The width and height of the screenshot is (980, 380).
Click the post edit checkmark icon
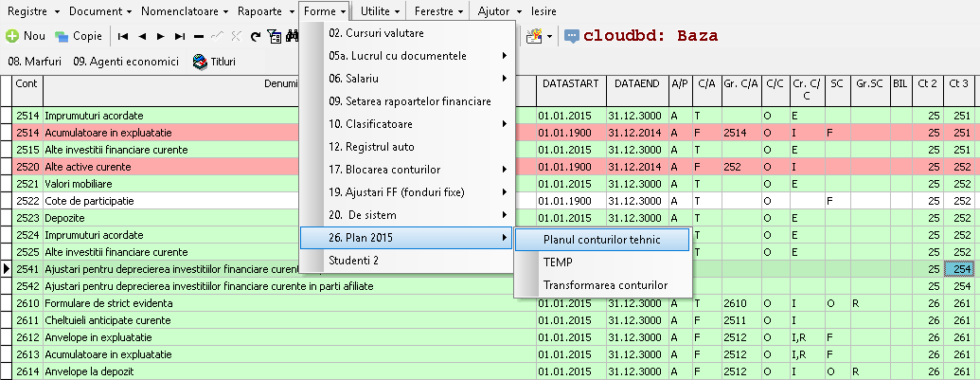click(217, 36)
